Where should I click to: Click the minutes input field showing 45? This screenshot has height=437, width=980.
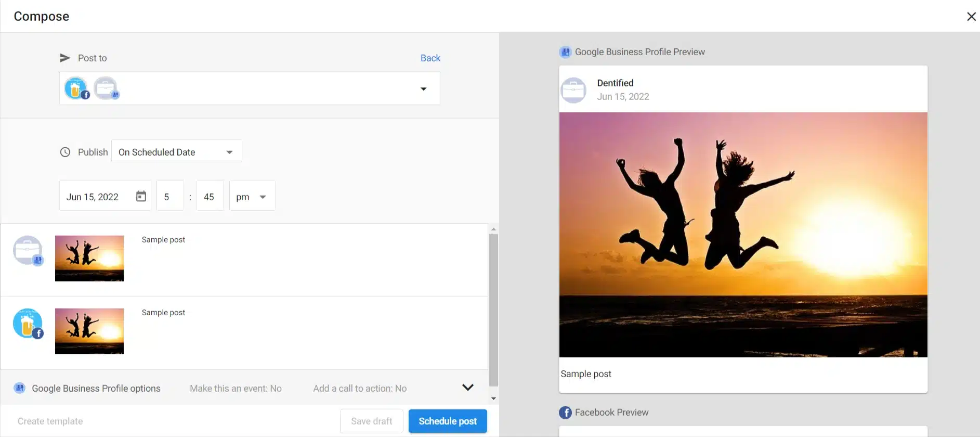pos(210,197)
